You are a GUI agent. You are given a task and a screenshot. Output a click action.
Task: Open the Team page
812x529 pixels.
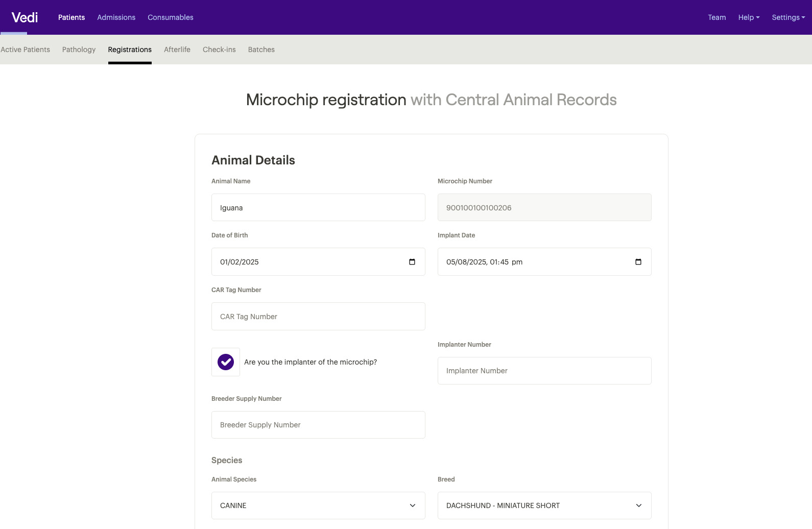(717, 17)
